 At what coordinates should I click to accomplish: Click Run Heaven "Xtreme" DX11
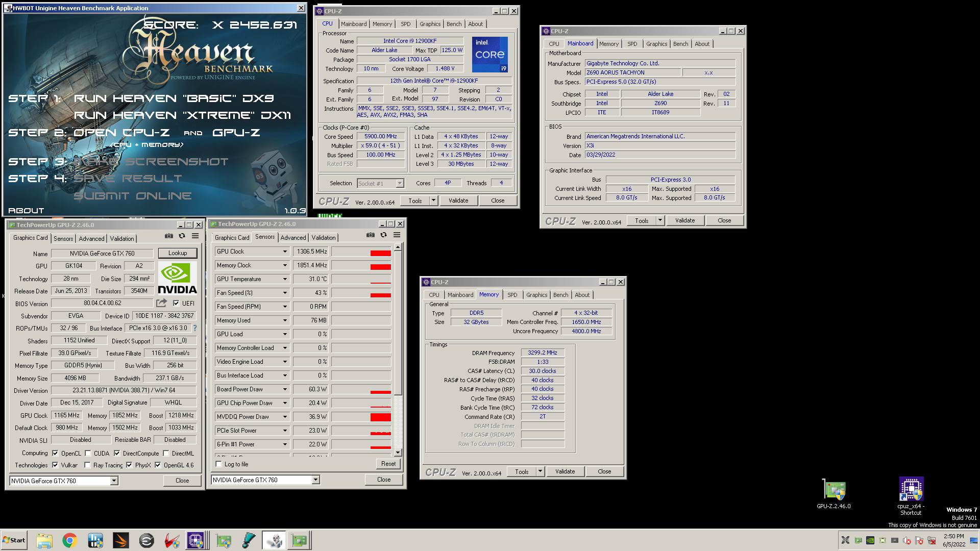[182, 115]
